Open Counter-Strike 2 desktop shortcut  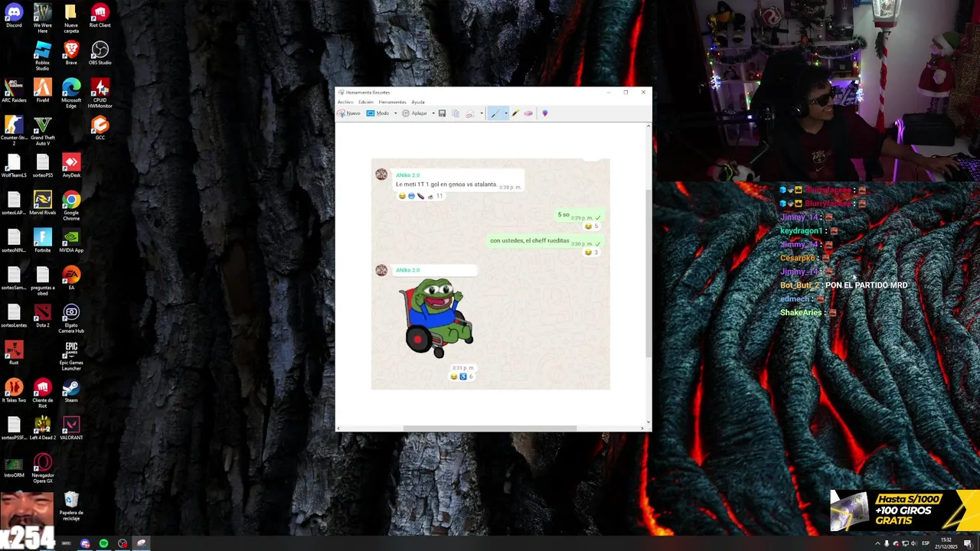click(14, 131)
